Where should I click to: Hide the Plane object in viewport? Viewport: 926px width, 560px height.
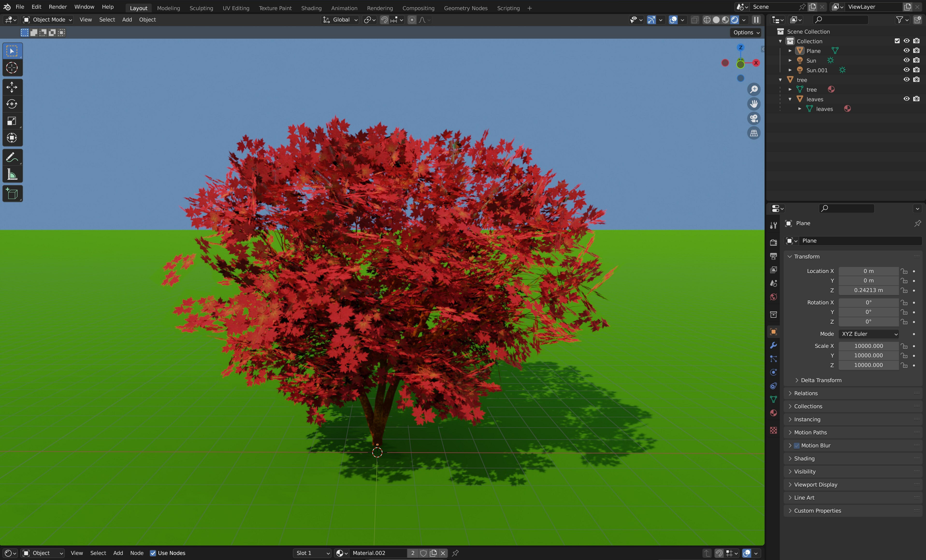coord(906,50)
